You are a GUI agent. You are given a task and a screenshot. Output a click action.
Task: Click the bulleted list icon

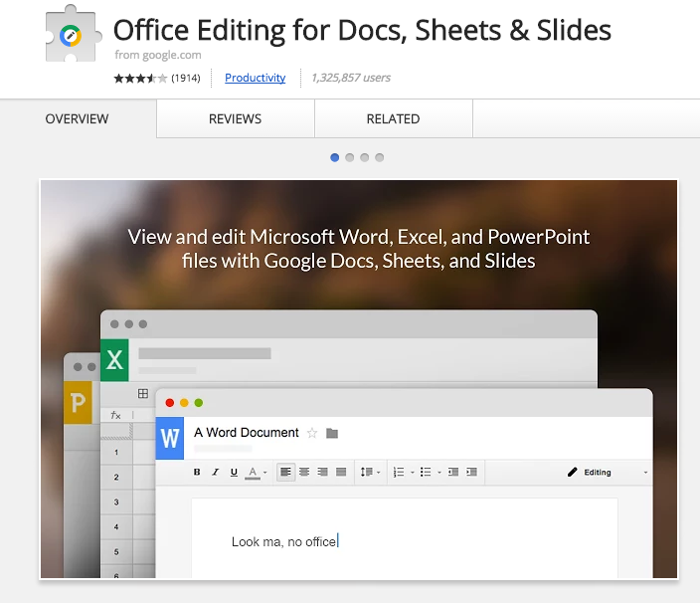pos(426,472)
